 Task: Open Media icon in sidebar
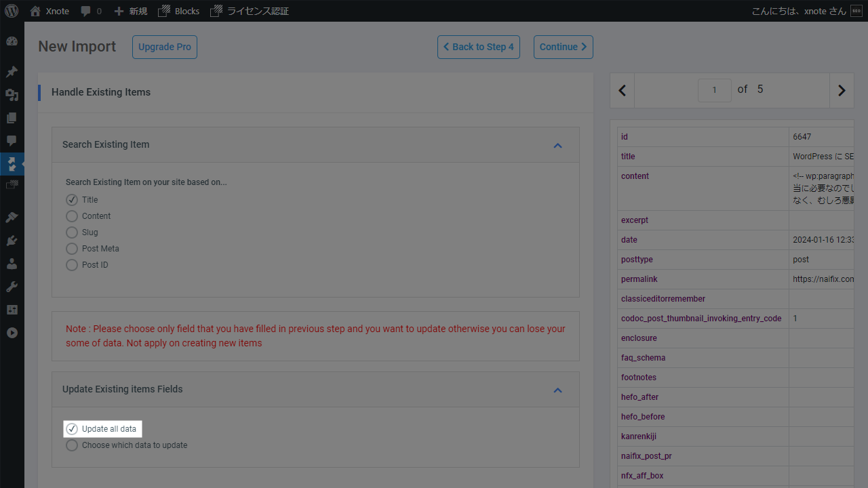tap(12, 94)
